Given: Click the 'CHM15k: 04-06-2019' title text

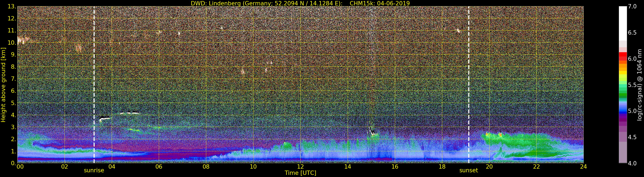Looking at the screenshot, I should pos(379,3).
